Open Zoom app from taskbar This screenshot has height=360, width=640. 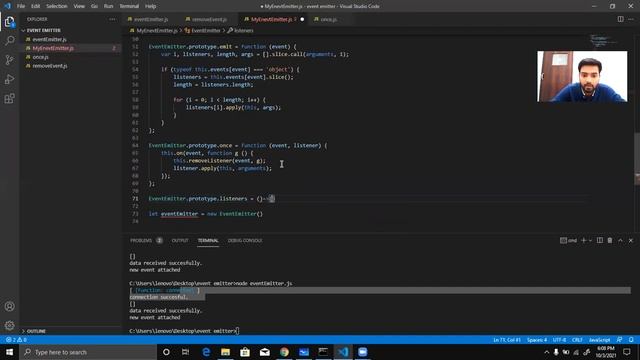click(x=362, y=352)
